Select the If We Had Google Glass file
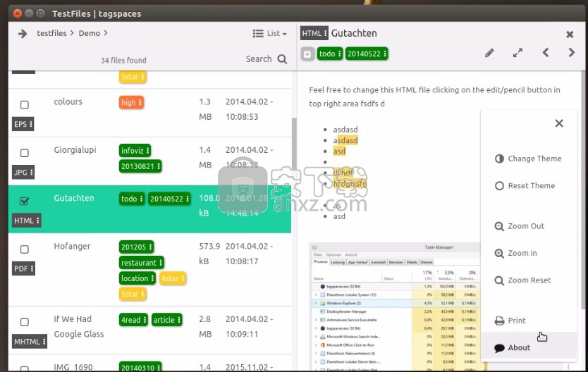The image size is (588, 372). (79, 326)
